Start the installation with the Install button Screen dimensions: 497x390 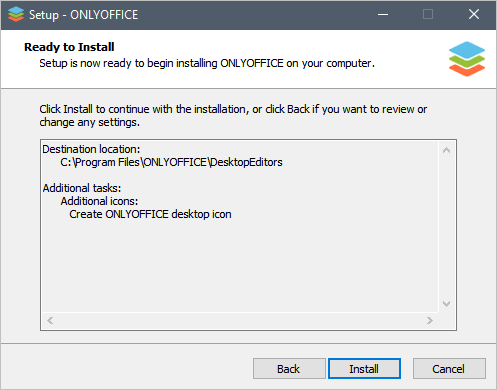point(364,369)
